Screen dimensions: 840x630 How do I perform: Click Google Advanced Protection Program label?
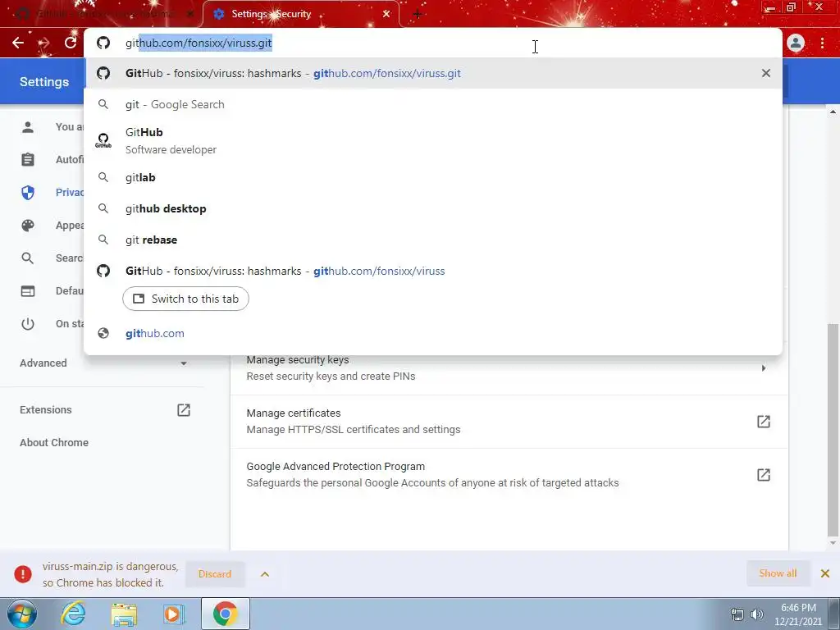tap(336, 467)
